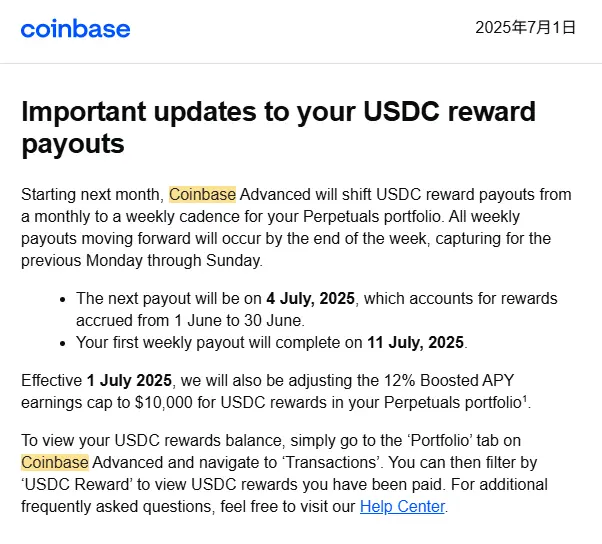Click the second bullet point marker
This screenshot has height=544, width=602.
tap(63, 343)
